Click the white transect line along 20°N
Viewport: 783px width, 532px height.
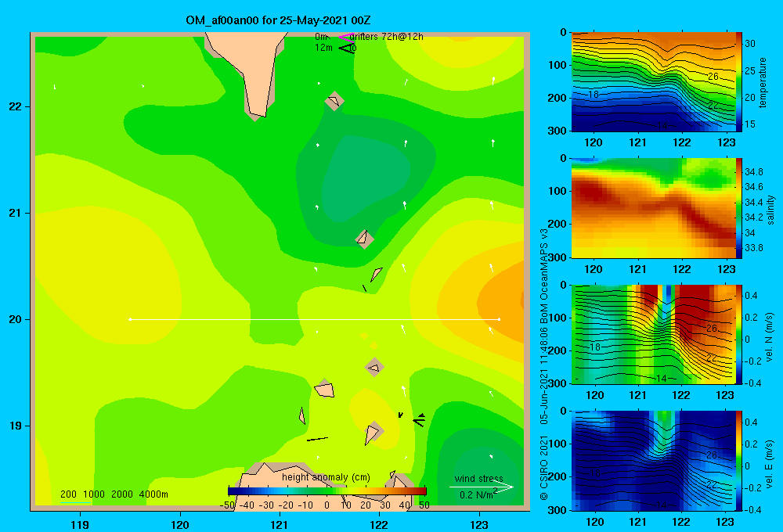click(315, 319)
